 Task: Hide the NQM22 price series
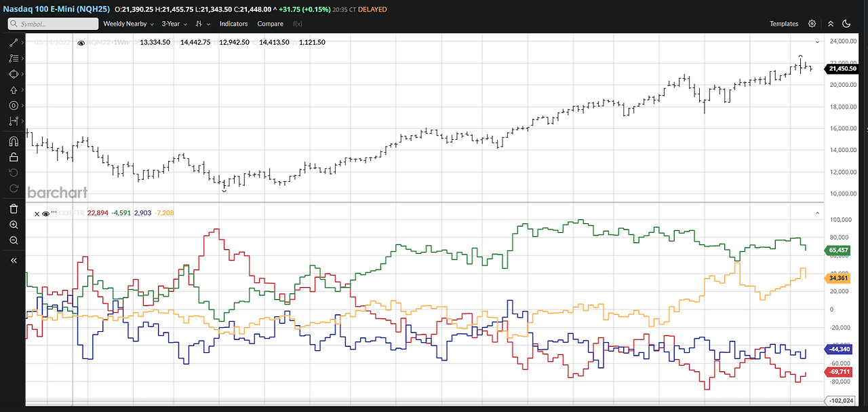pos(81,43)
